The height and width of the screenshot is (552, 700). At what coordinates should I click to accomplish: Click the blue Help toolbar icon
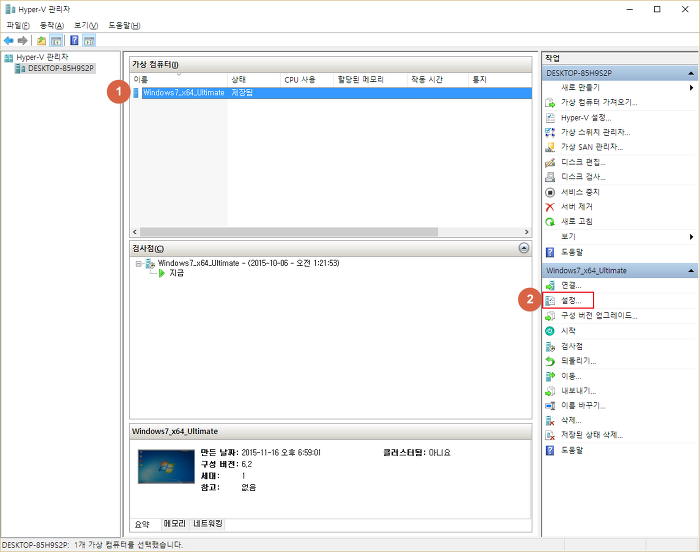click(x=75, y=41)
